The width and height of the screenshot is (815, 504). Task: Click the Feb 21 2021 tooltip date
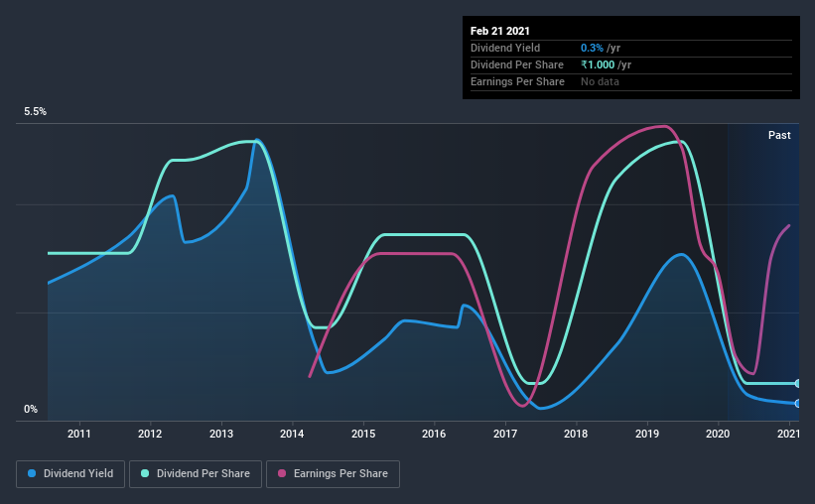[x=500, y=31]
